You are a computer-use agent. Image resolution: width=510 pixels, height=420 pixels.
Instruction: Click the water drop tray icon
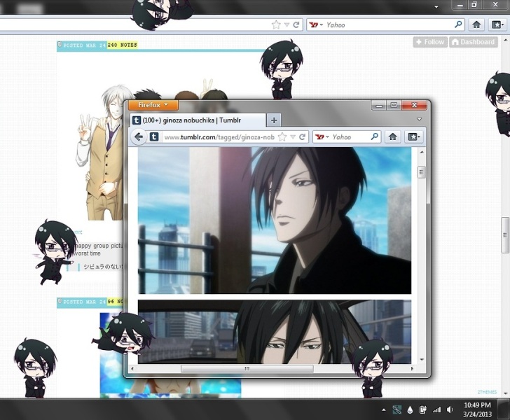point(410,410)
